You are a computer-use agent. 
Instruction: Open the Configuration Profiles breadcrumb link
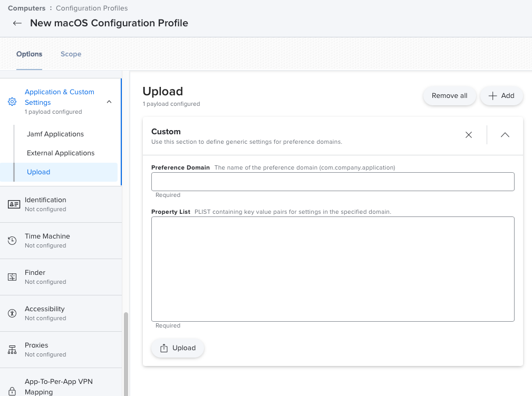click(91, 8)
